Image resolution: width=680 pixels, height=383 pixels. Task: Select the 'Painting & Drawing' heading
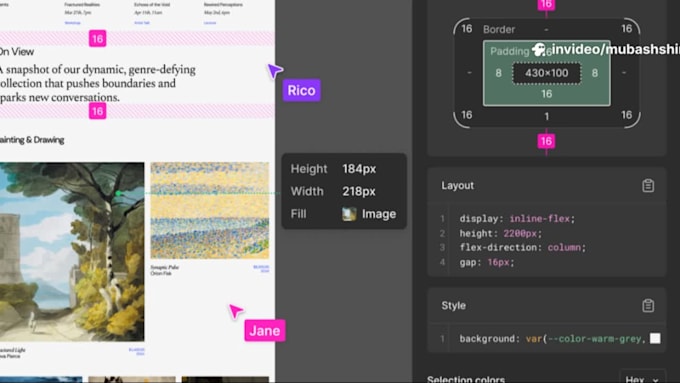[32, 140]
